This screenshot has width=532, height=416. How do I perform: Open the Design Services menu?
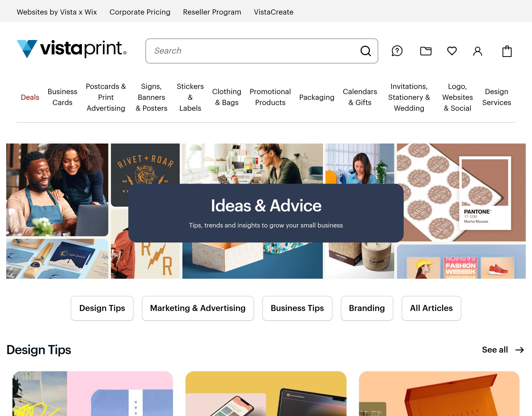point(497,97)
